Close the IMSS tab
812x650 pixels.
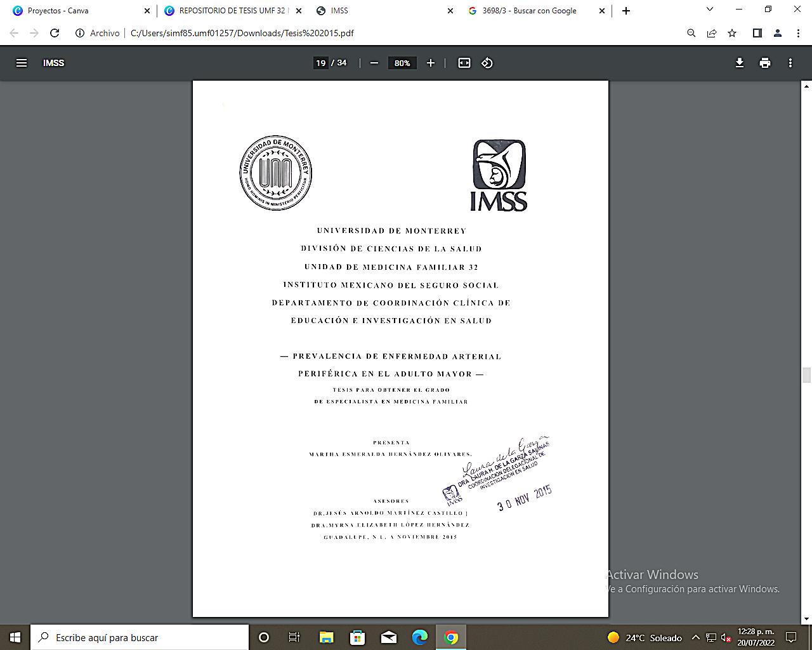pyautogui.click(x=450, y=11)
